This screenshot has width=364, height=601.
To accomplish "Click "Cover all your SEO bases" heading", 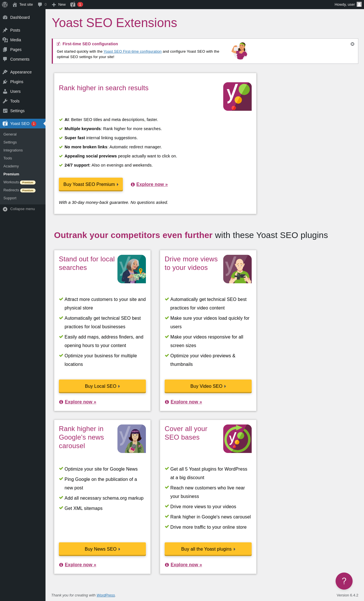I will [186, 433].
